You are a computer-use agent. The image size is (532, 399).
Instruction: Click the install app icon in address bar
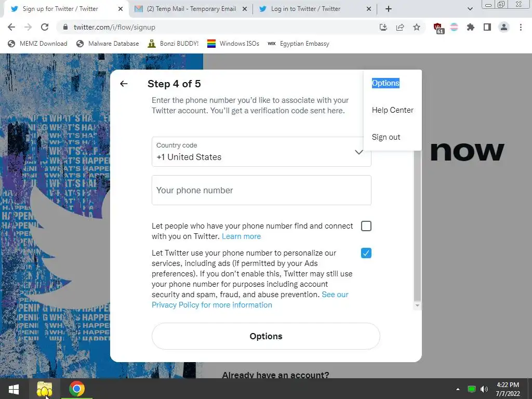[383, 27]
